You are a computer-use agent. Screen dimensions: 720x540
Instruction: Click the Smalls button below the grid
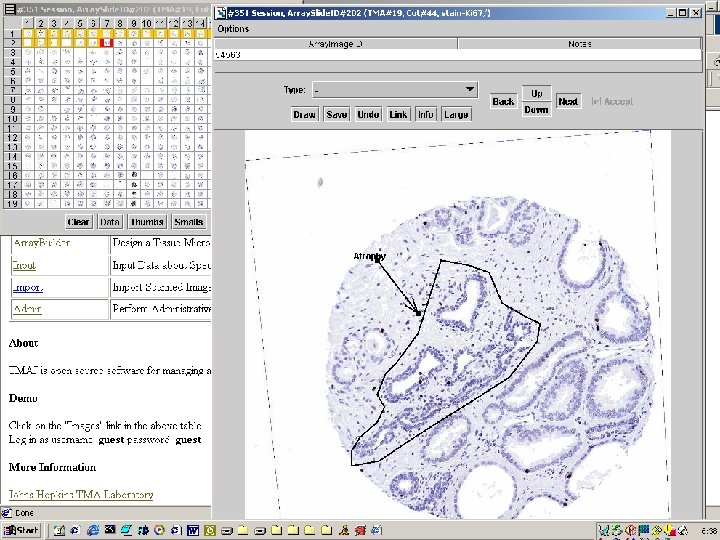188,222
